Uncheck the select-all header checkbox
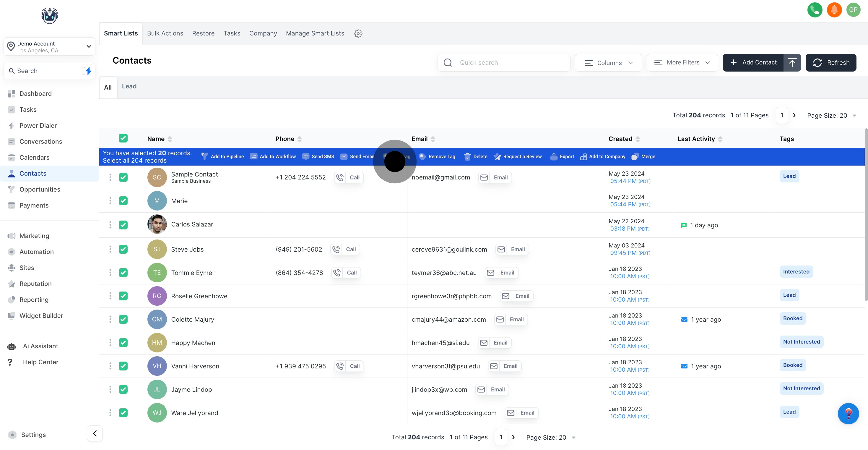868x450 pixels. tap(123, 138)
